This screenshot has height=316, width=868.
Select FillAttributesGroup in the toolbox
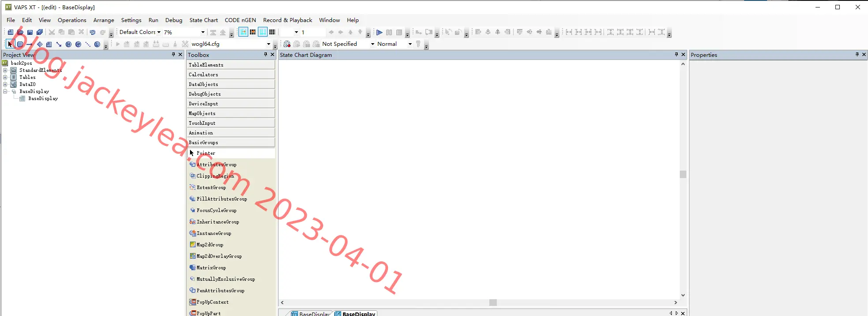222,199
